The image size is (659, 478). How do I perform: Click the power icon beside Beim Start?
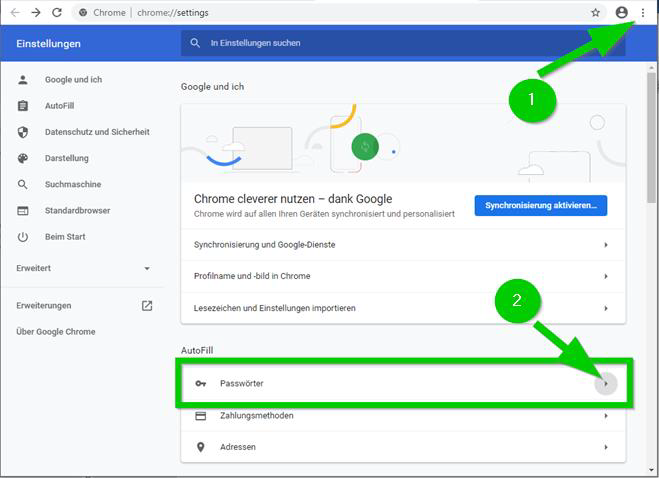tap(23, 237)
